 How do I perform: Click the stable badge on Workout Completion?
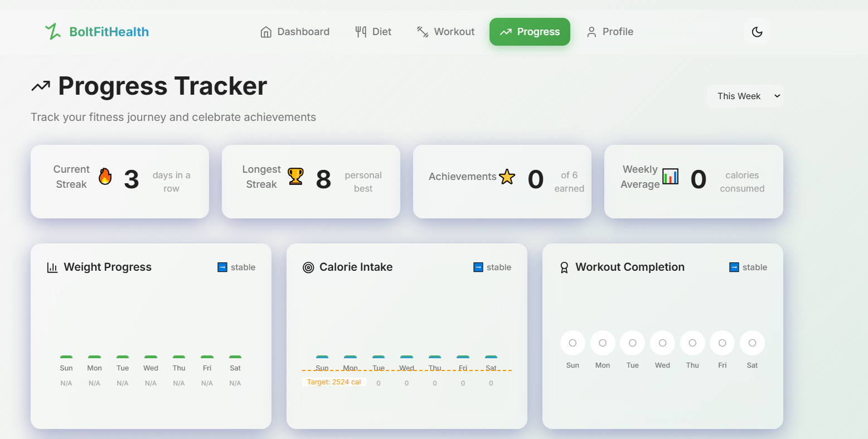point(748,267)
